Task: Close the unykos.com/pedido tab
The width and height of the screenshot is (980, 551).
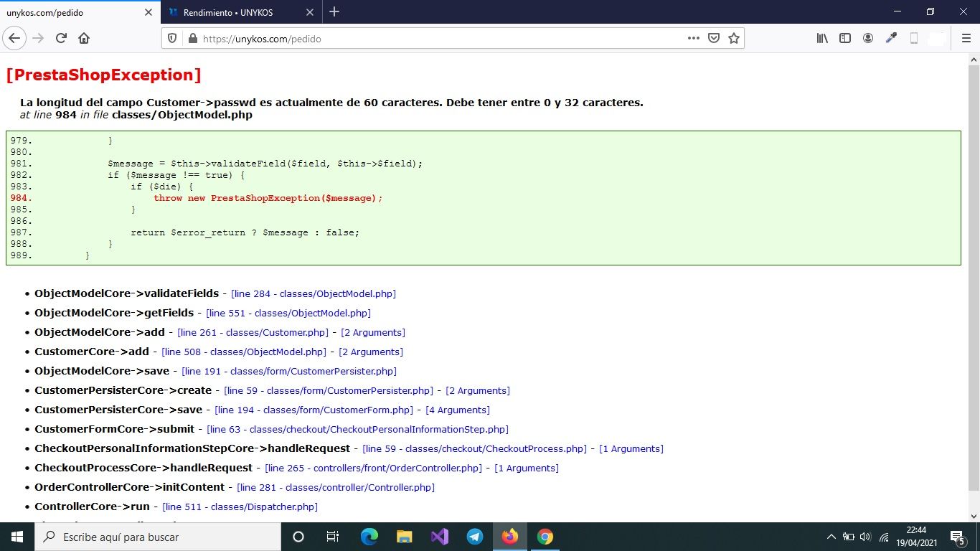Action: (x=149, y=12)
